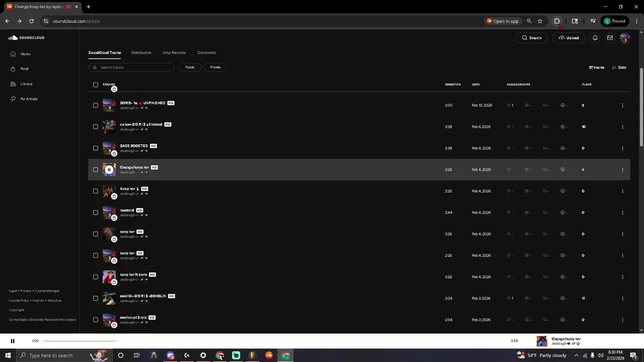Filter tracks by Public
Image resolution: width=644 pixels, height=362 pixels.
point(190,67)
